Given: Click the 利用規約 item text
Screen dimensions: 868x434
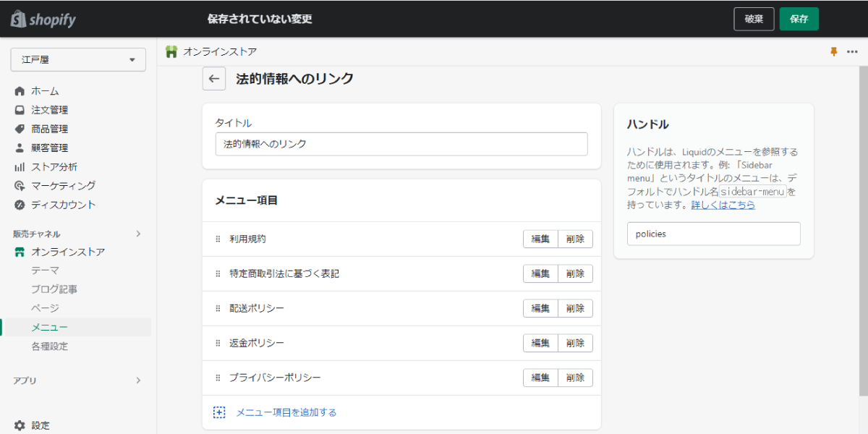Looking at the screenshot, I should [x=248, y=239].
